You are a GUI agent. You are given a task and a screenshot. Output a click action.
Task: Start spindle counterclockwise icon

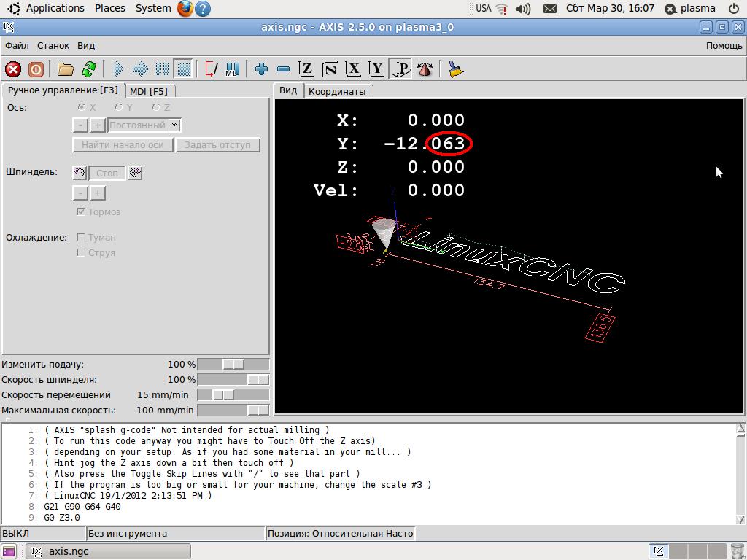point(80,173)
